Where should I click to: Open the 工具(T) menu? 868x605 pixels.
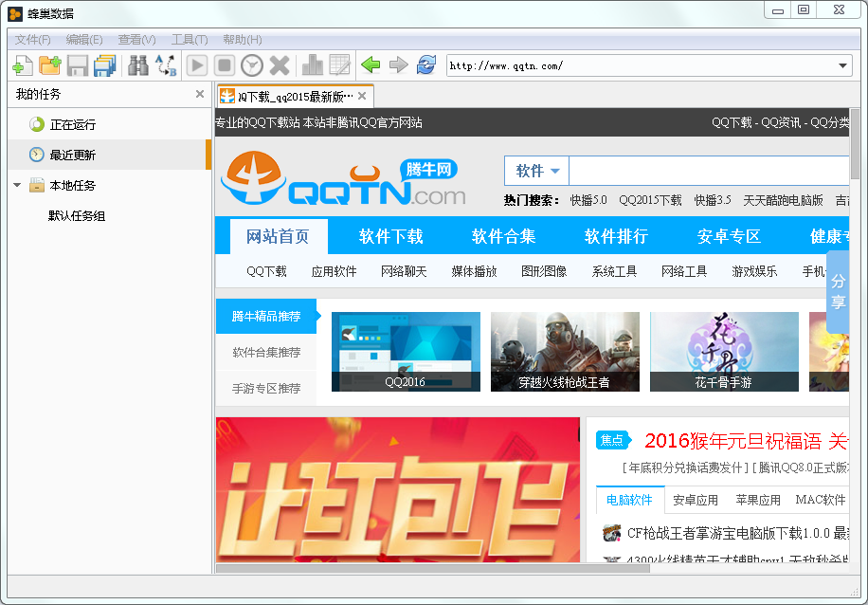tap(190, 40)
